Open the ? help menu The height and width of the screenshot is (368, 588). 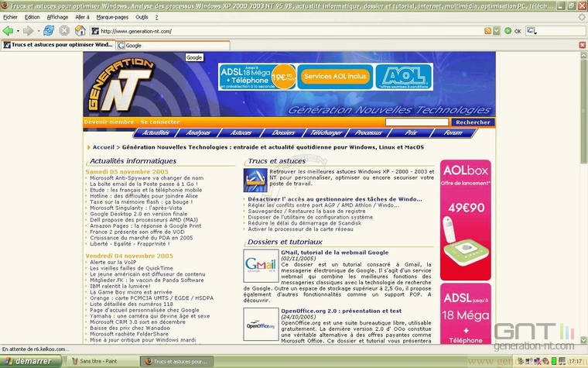click(x=156, y=17)
